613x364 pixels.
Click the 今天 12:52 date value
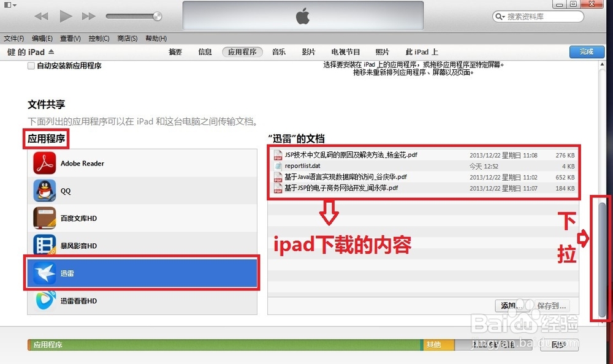tap(484, 166)
